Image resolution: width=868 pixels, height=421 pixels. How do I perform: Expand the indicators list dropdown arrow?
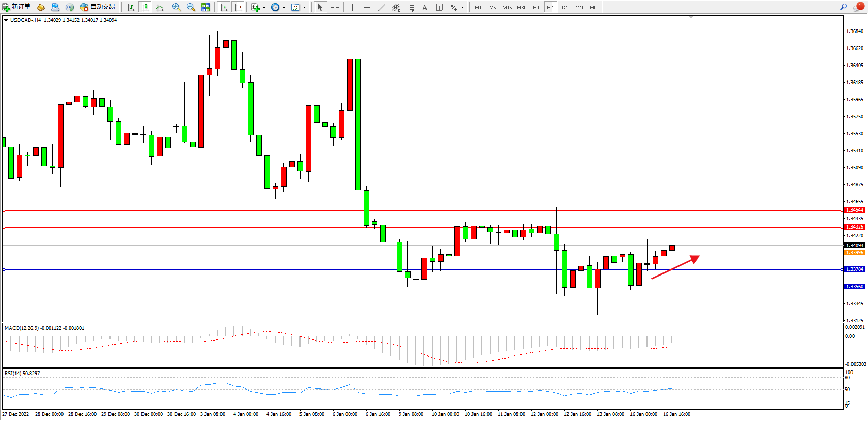(x=264, y=8)
